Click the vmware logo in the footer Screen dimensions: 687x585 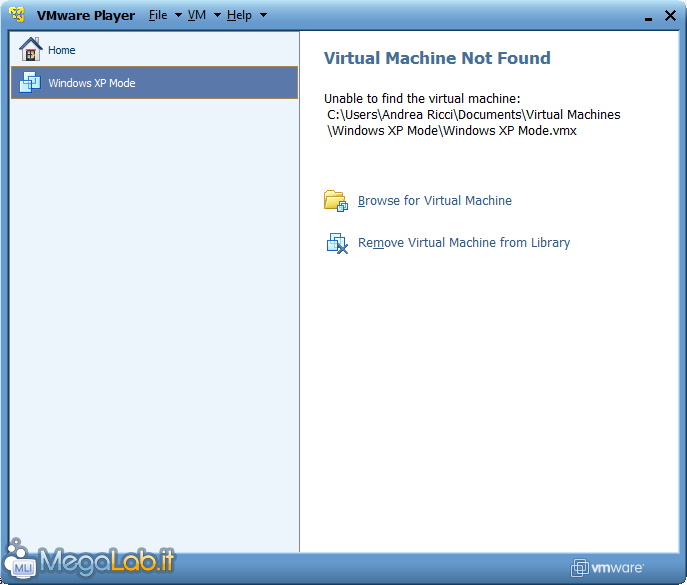coord(607,568)
